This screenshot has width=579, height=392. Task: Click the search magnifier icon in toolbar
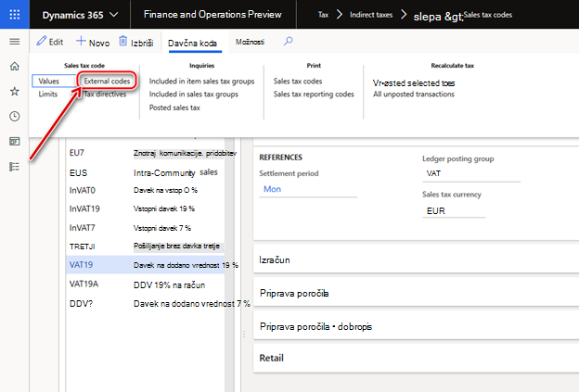pyautogui.click(x=288, y=42)
